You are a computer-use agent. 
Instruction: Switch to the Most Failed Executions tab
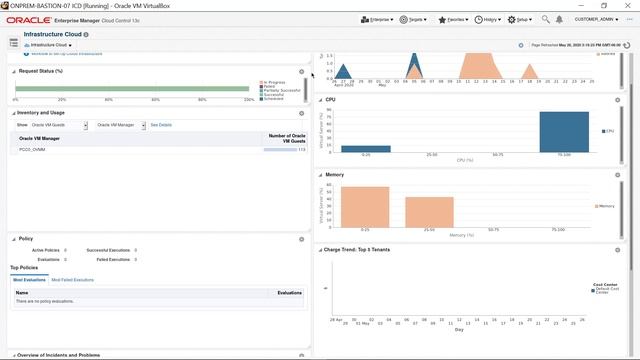click(x=73, y=280)
